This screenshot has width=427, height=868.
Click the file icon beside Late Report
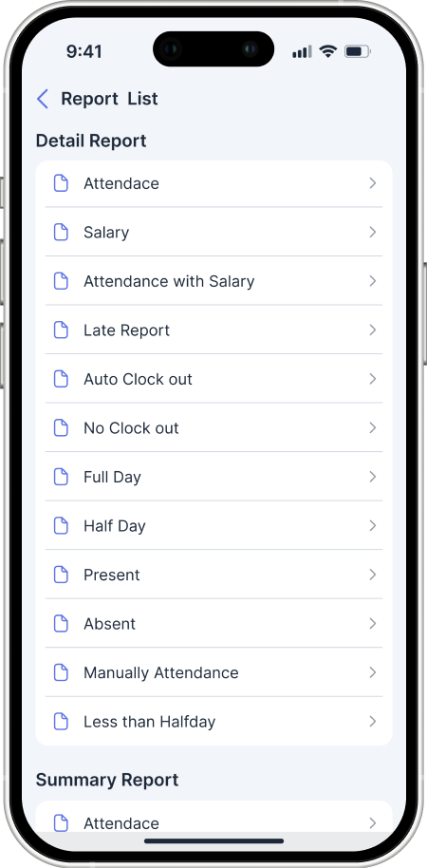click(x=61, y=330)
